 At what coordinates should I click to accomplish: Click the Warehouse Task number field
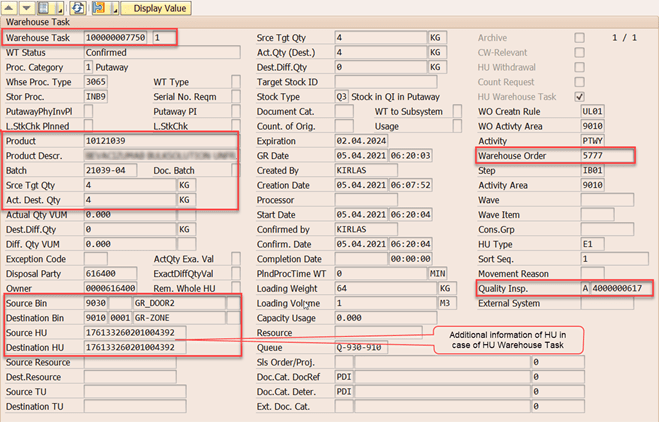[117, 38]
